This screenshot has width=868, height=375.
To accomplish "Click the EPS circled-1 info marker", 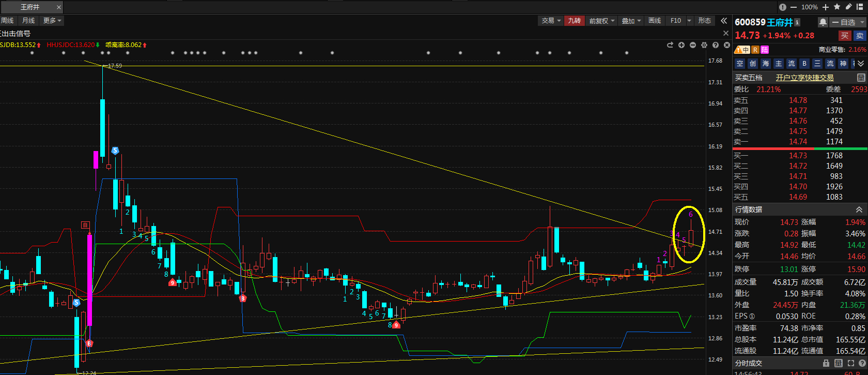I will tap(752, 317).
